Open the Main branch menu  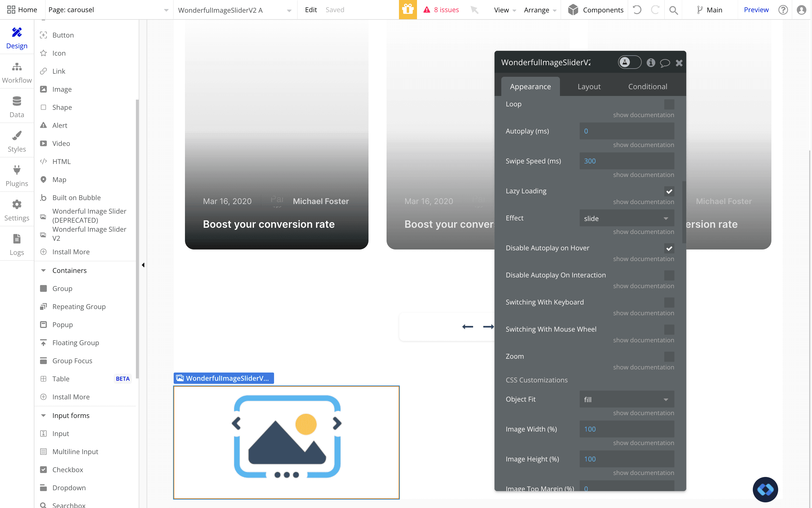709,10
